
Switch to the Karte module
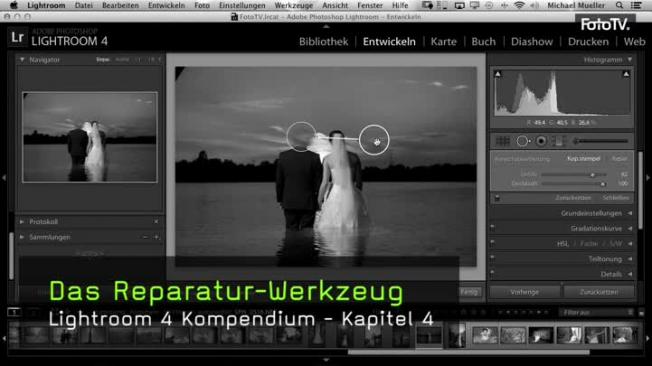click(x=443, y=42)
